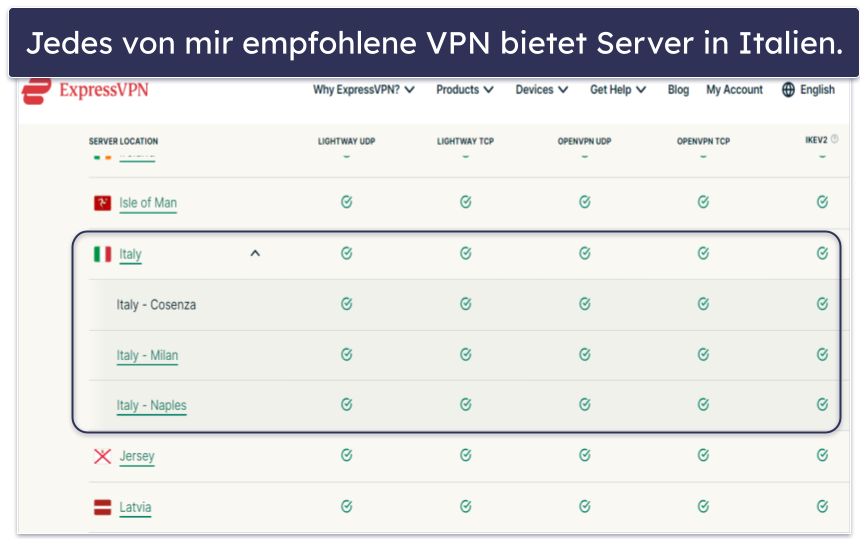Screen dimensions: 860x539
Task: Open the Jersey location link
Action: (137, 456)
